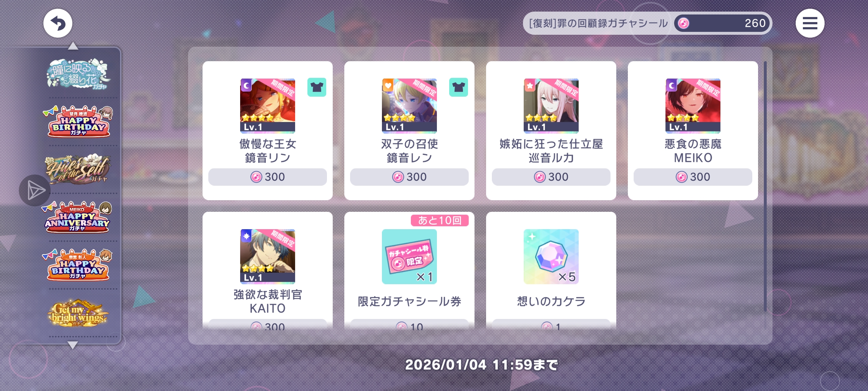
Task: Expand the gacha list downward arrow
Action: coord(73,345)
